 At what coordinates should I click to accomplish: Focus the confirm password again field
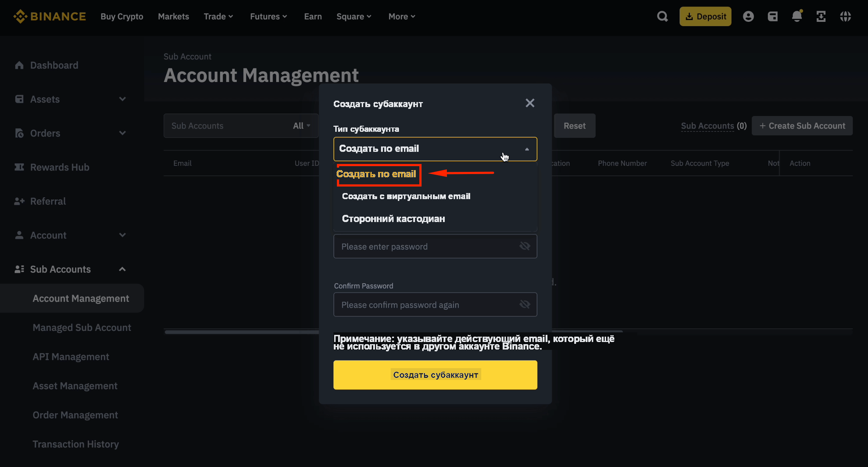coord(435,305)
